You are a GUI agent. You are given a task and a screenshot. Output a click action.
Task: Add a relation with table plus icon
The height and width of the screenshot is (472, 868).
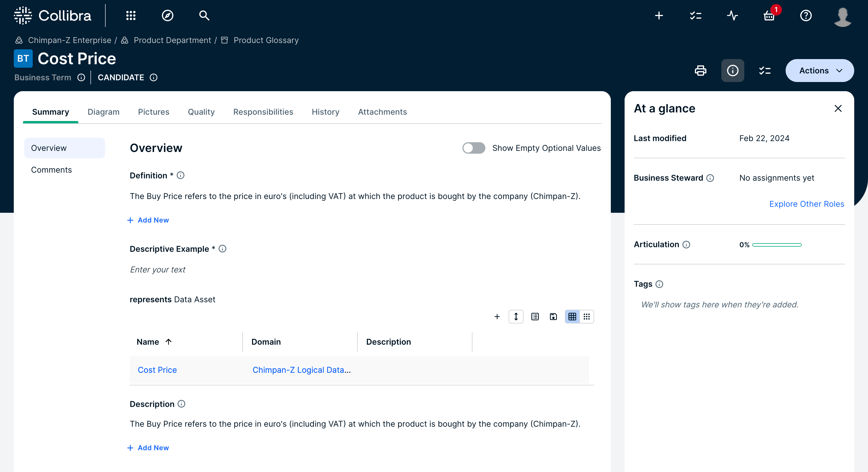[497, 317]
